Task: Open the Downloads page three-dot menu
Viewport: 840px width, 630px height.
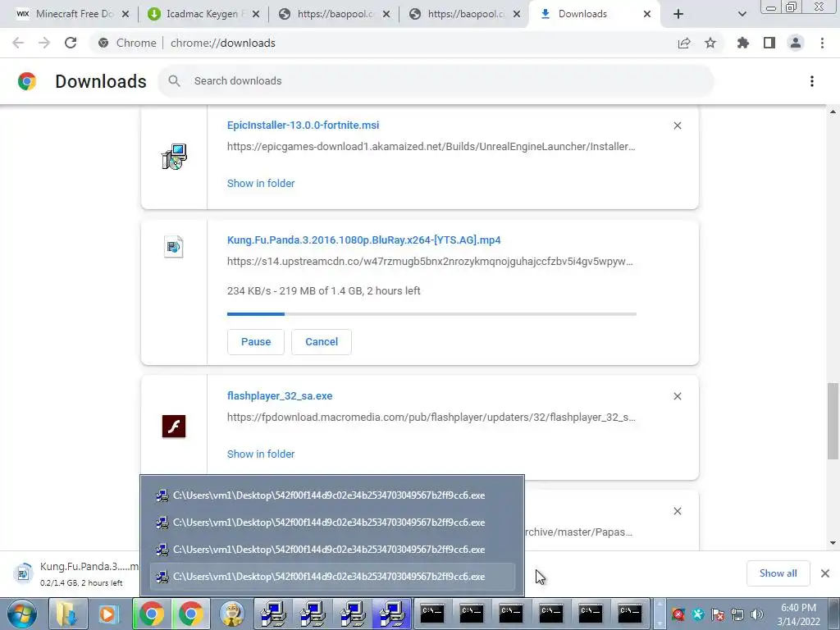Action: click(x=812, y=81)
